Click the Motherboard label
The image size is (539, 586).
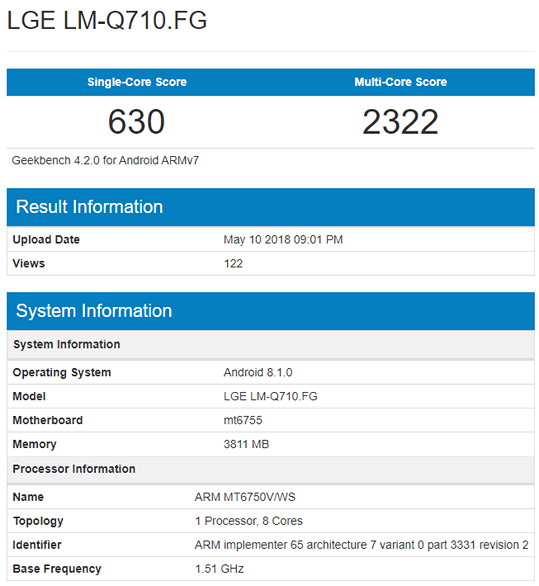(x=47, y=420)
